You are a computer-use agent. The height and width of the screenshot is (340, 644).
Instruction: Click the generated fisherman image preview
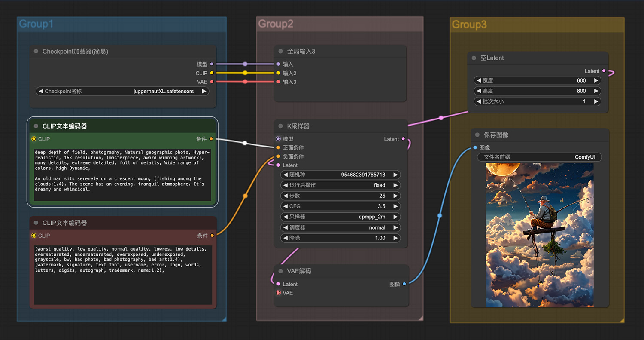[x=540, y=235]
